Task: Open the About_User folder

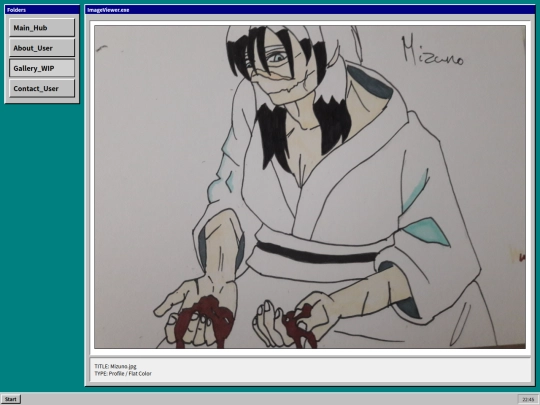Action: point(42,48)
